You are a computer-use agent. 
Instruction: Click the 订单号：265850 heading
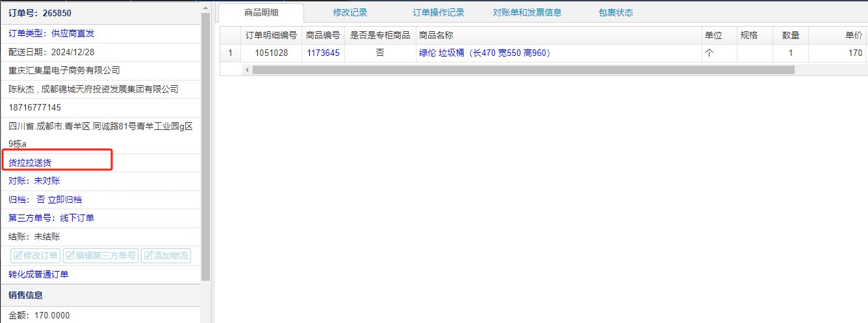[40, 13]
